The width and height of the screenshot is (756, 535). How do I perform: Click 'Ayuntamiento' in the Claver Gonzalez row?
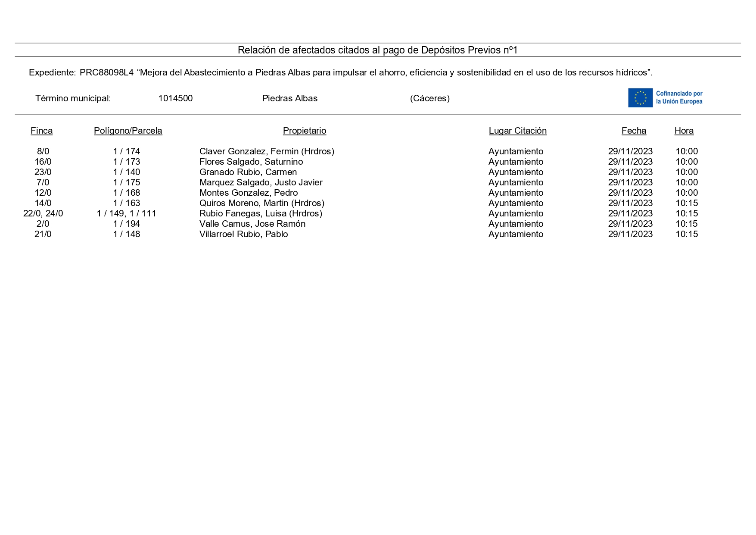point(516,151)
